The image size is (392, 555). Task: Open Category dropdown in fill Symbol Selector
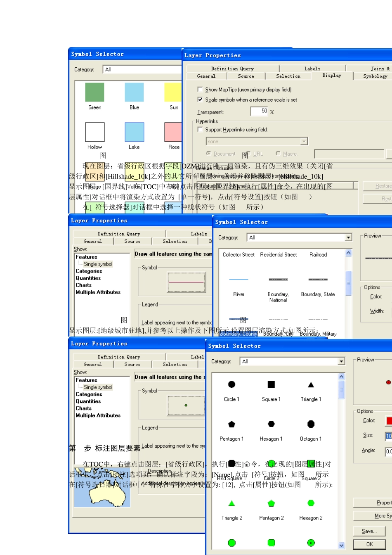pos(142,69)
